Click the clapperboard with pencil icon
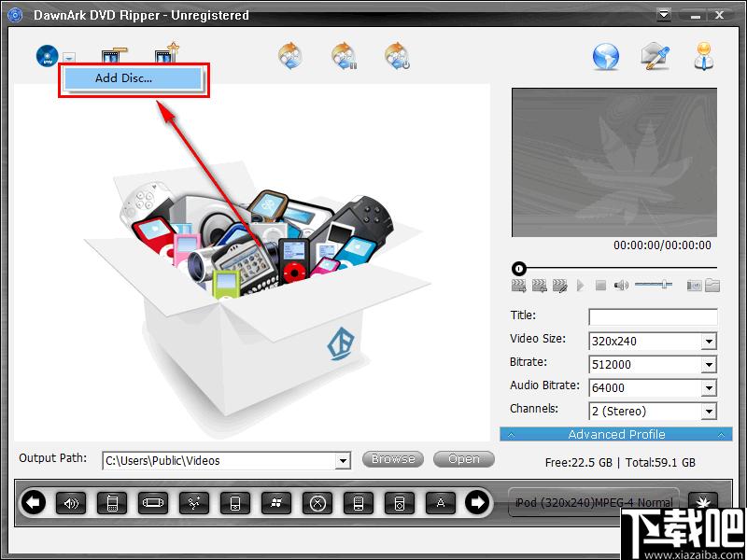Image resolution: width=747 pixels, height=560 pixels. 559,286
